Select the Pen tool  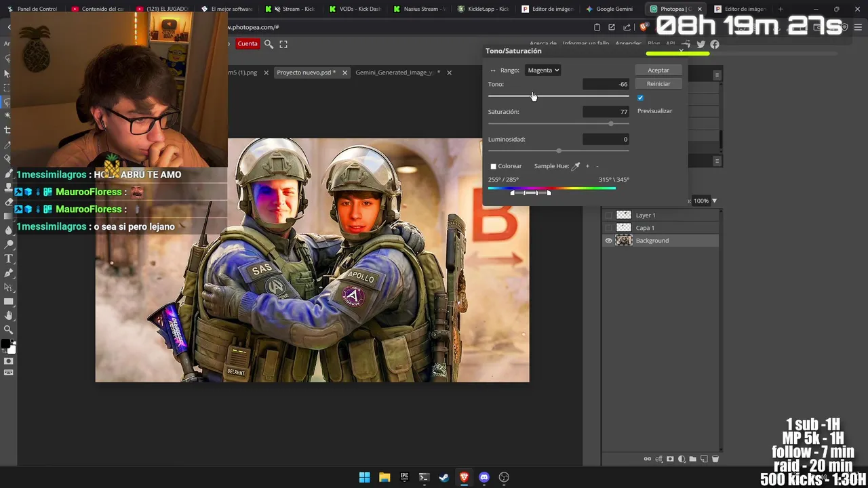(x=9, y=273)
